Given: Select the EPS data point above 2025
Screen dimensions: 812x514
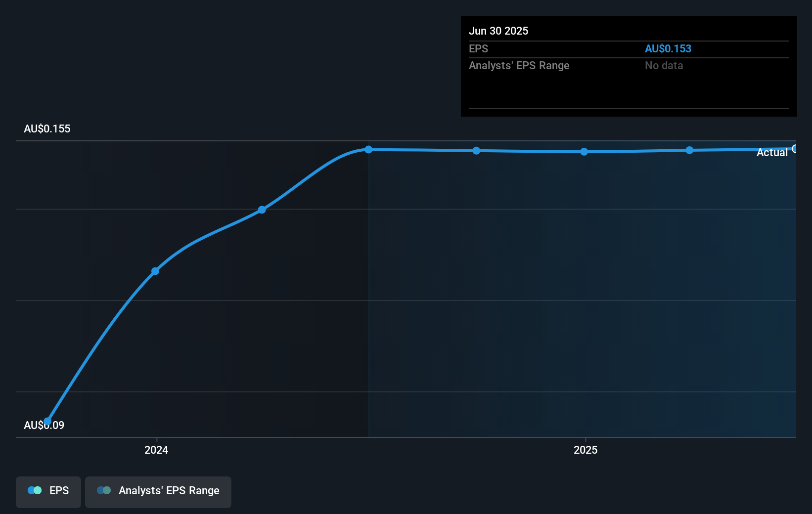Looking at the screenshot, I should (x=584, y=152).
